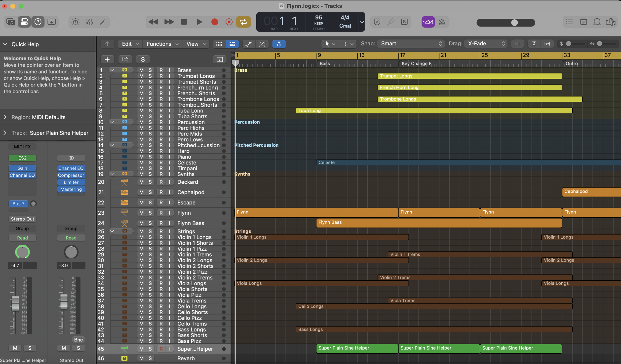
Task: Show the automation view button
Action: 249,44
